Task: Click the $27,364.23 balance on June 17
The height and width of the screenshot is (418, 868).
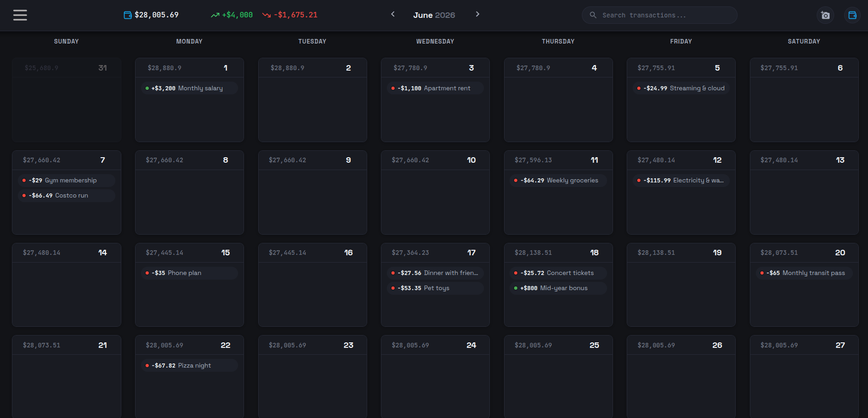Action: point(410,253)
